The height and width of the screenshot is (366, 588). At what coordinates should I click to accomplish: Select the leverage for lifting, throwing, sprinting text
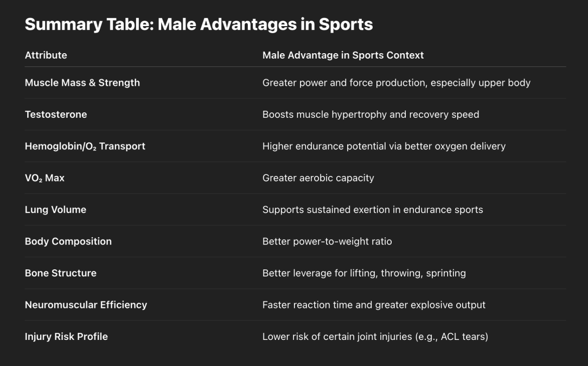(364, 273)
